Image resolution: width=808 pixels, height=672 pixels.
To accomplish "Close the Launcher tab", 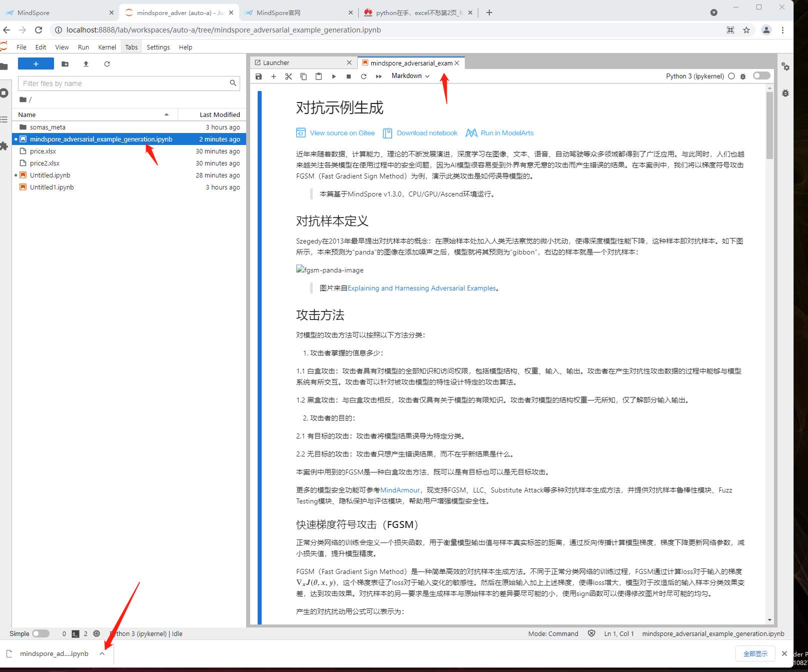I will (349, 62).
